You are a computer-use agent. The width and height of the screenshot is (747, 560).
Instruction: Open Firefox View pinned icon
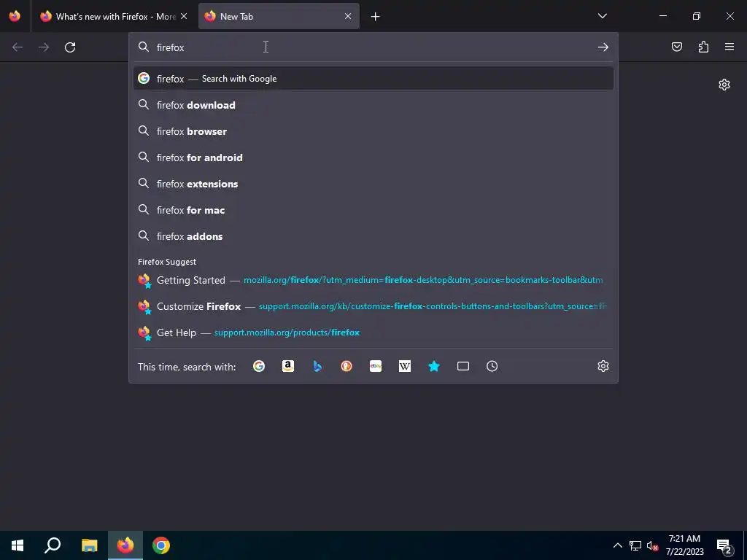click(15, 16)
